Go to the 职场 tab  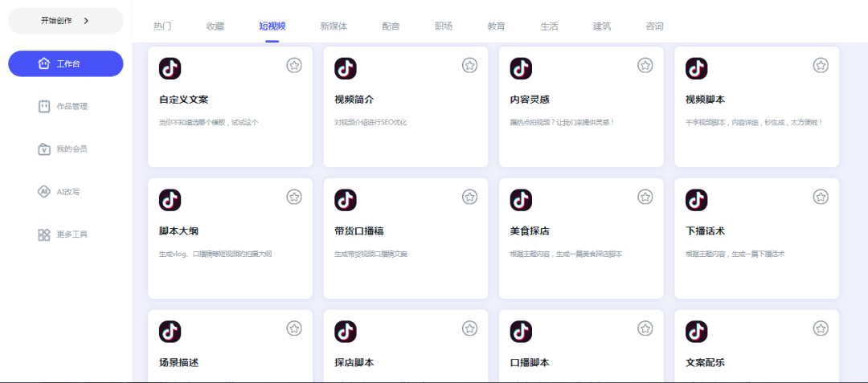click(x=444, y=26)
